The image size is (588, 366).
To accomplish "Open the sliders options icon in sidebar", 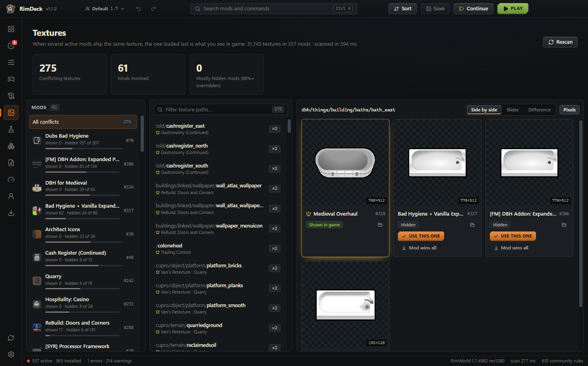I will tap(11, 62).
